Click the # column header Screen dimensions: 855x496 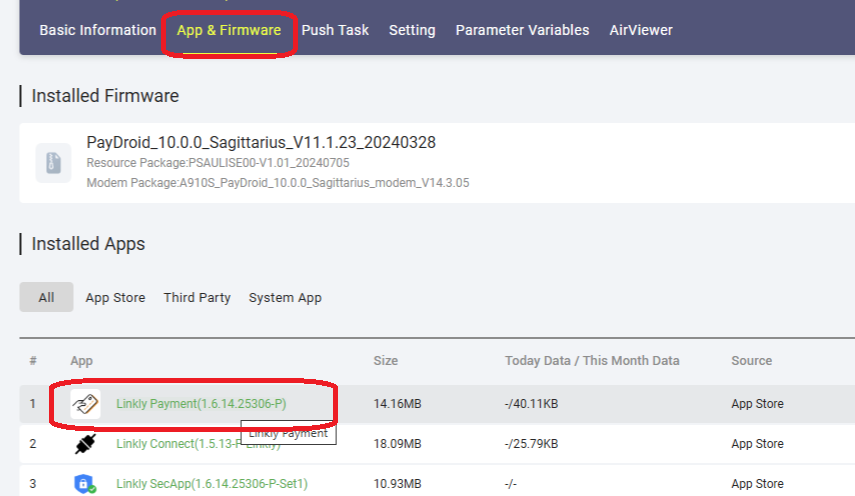tap(33, 360)
